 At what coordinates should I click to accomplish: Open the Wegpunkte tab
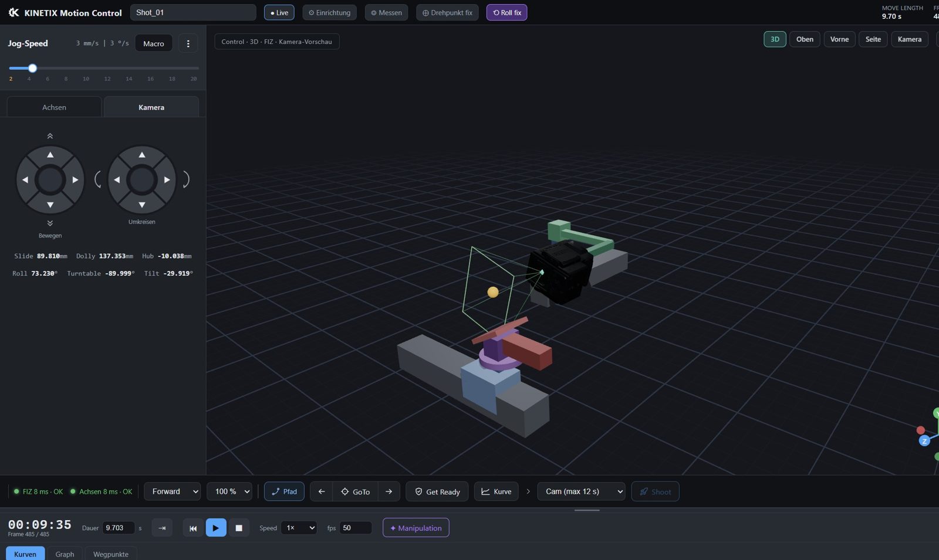tap(111, 554)
